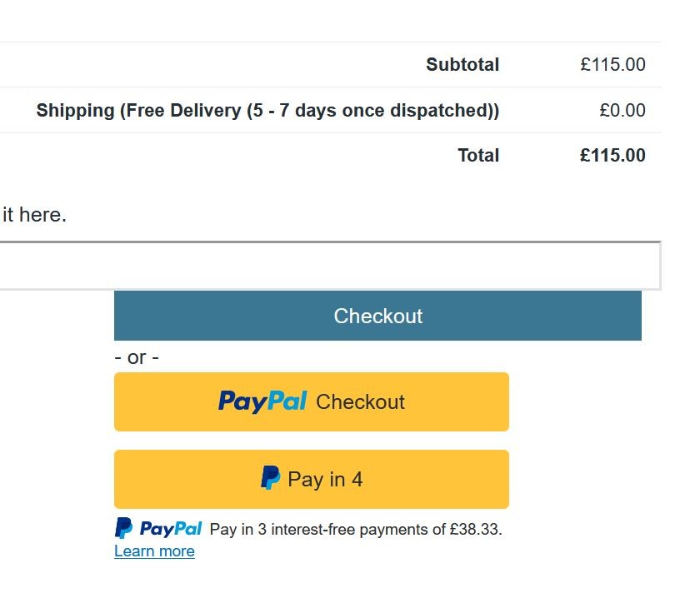Image resolution: width=700 pixels, height=608 pixels.
Task: Open the Learn more link
Action: (x=154, y=551)
